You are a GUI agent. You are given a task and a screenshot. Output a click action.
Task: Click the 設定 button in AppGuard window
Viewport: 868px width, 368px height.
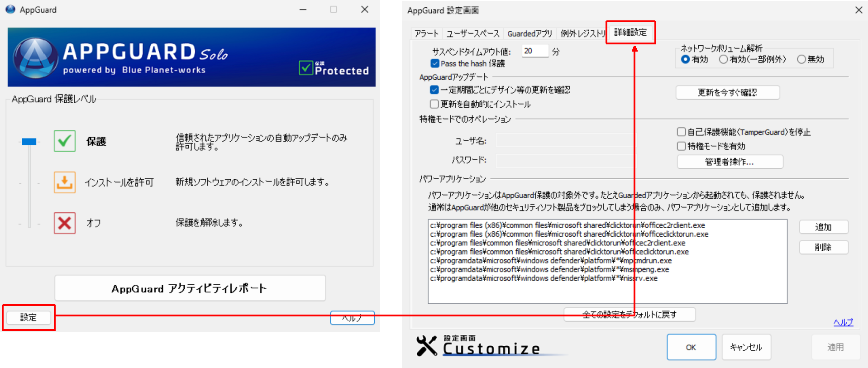coord(29,317)
